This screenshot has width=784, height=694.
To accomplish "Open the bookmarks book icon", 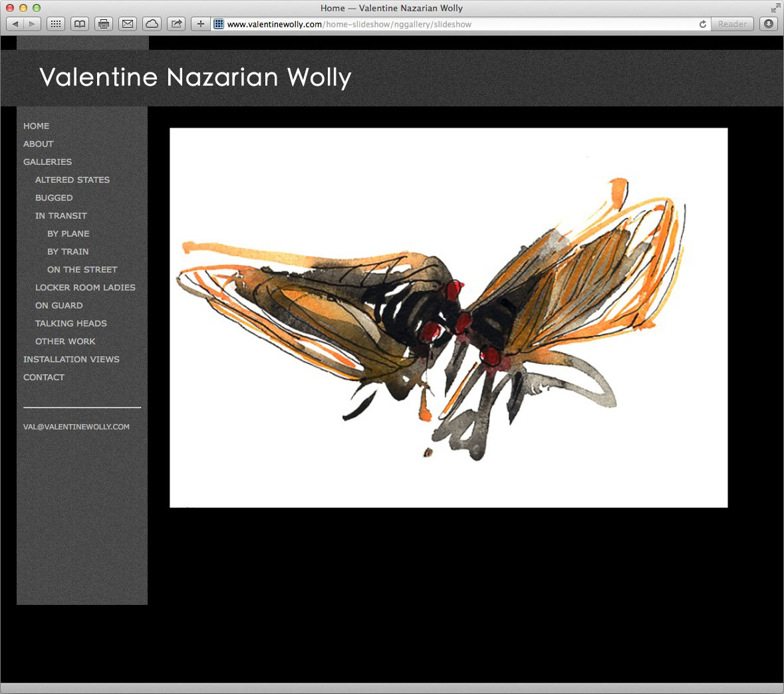I will pos(80,24).
